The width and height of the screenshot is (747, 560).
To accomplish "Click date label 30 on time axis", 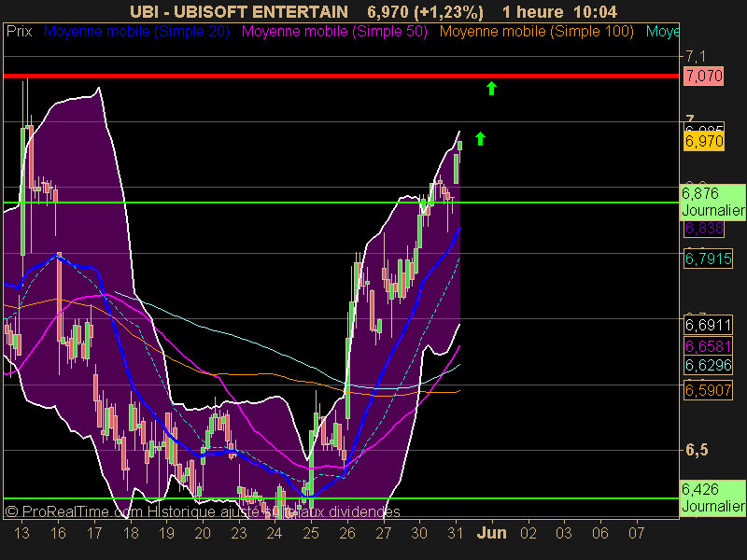I will (419, 533).
